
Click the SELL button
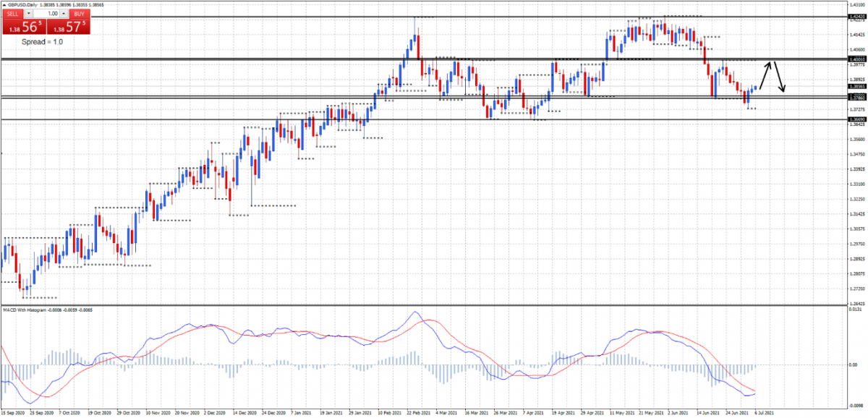(x=13, y=13)
